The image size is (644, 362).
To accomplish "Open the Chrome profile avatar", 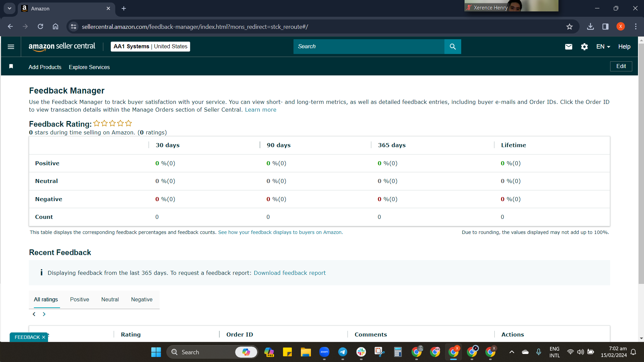I will (621, 26).
